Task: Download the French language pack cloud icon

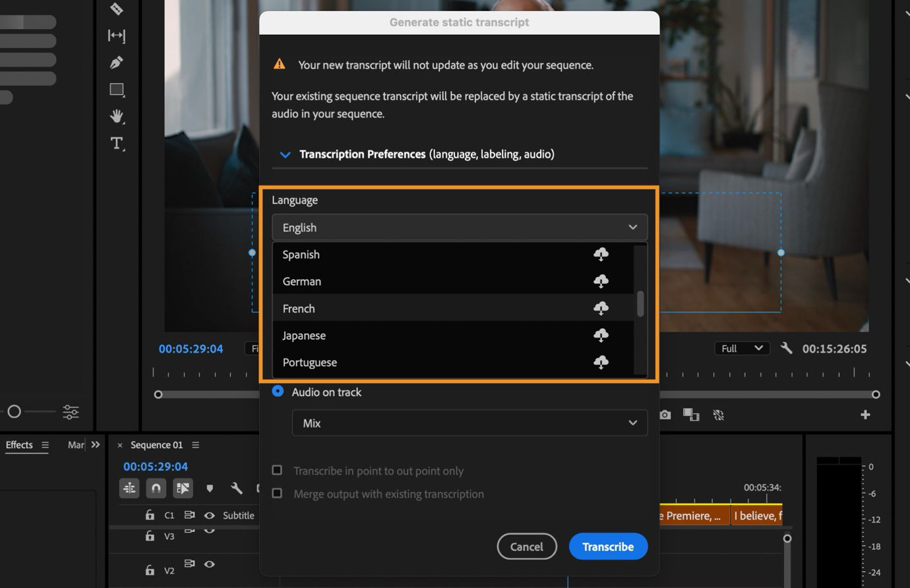Action: pyautogui.click(x=601, y=308)
